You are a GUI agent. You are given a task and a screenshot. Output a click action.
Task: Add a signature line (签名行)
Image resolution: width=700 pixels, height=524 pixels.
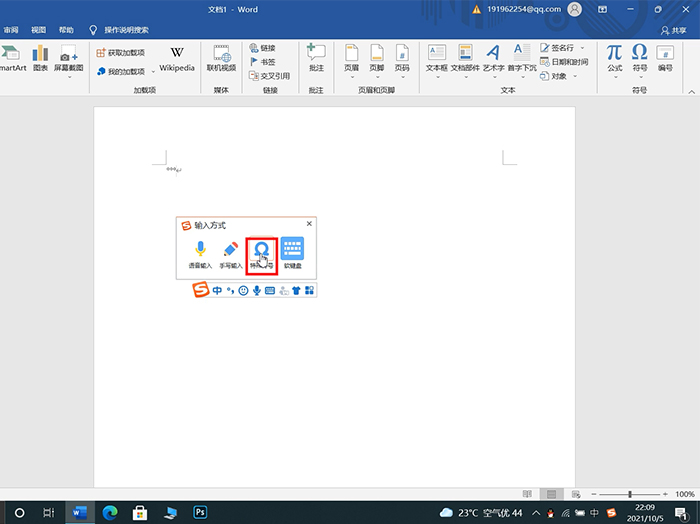click(557, 48)
